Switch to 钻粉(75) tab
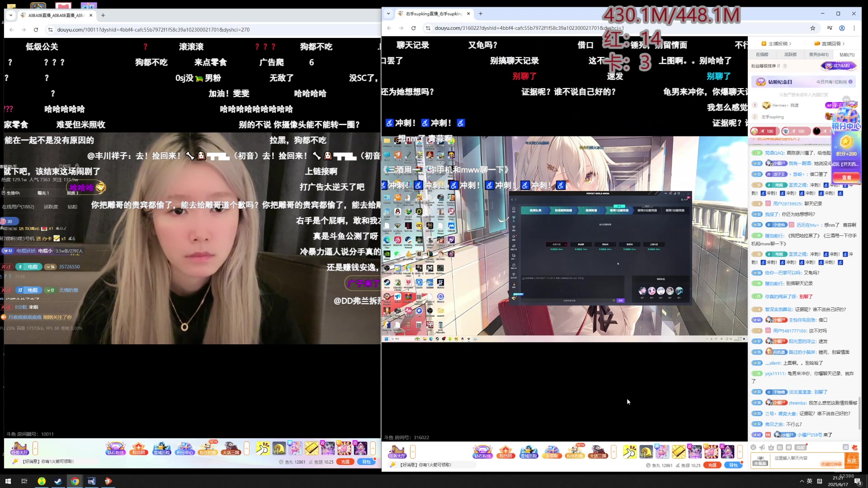This screenshot has height=488, width=868. pos(847,55)
